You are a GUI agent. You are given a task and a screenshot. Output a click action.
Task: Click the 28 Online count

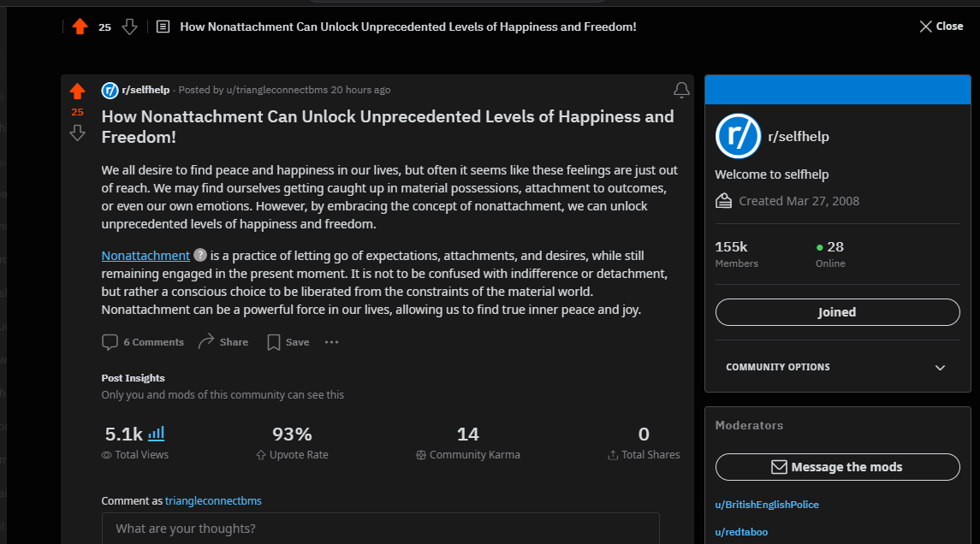[x=830, y=254]
